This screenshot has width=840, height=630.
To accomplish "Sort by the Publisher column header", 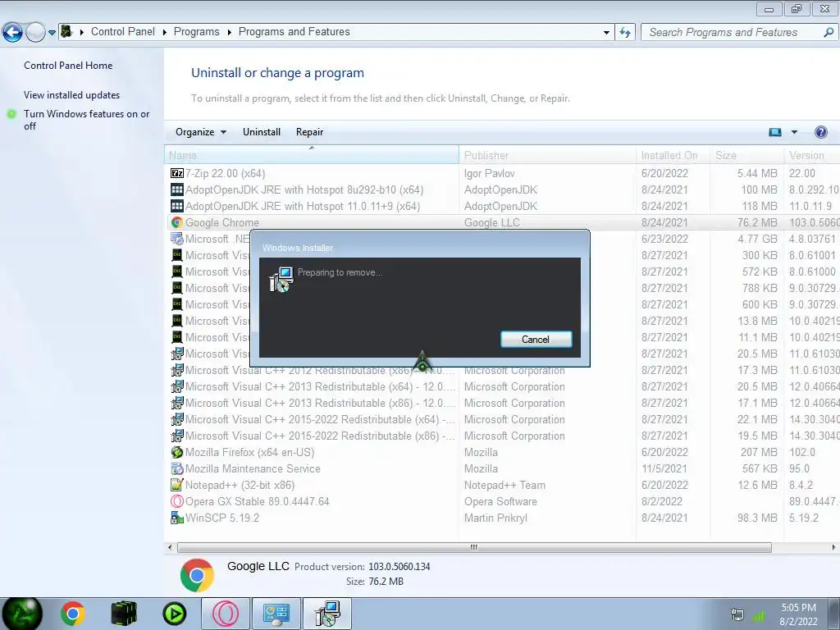I will 547,155.
